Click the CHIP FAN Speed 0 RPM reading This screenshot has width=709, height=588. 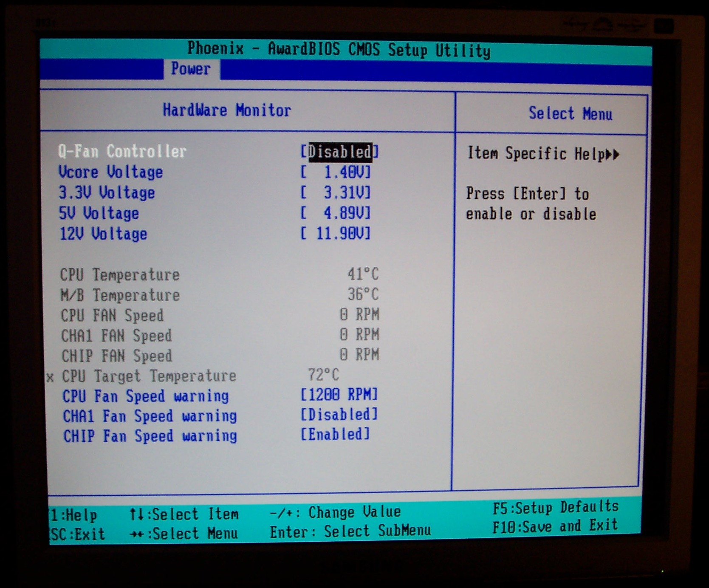tap(359, 354)
